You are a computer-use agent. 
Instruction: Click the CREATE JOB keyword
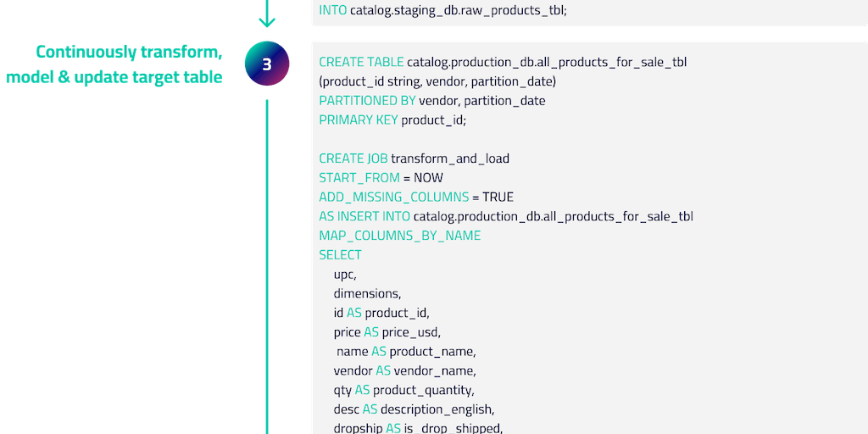(353, 159)
